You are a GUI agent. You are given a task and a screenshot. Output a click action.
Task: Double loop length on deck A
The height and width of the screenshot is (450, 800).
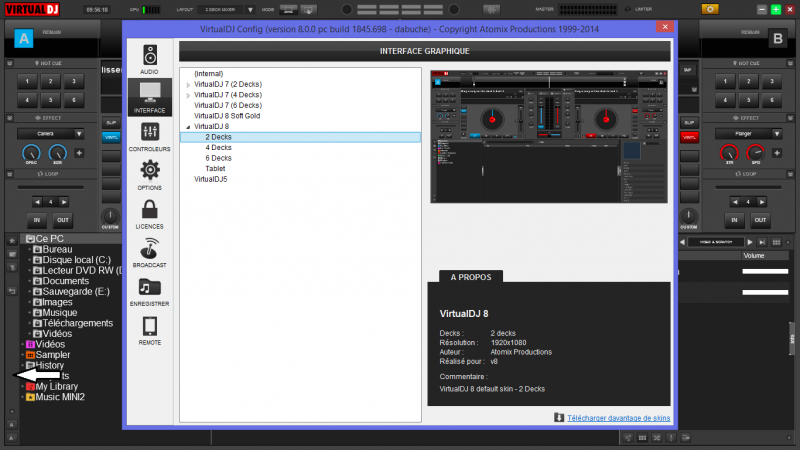(x=64, y=202)
